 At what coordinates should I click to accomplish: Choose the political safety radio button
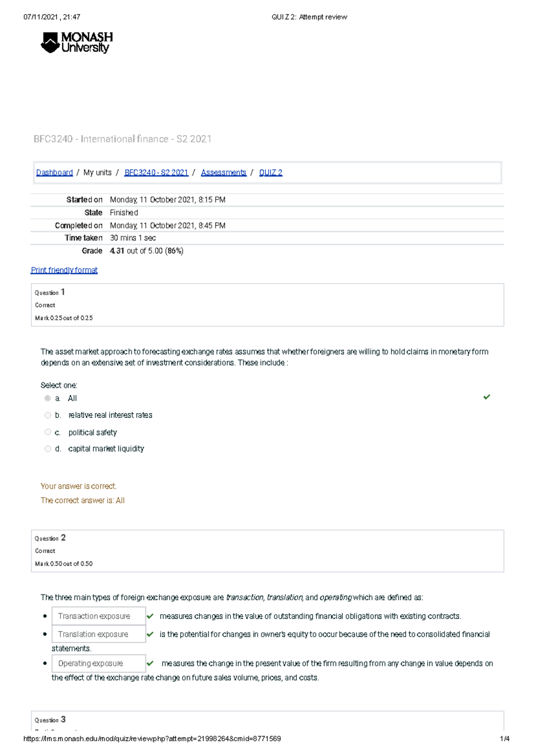click(x=48, y=432)
